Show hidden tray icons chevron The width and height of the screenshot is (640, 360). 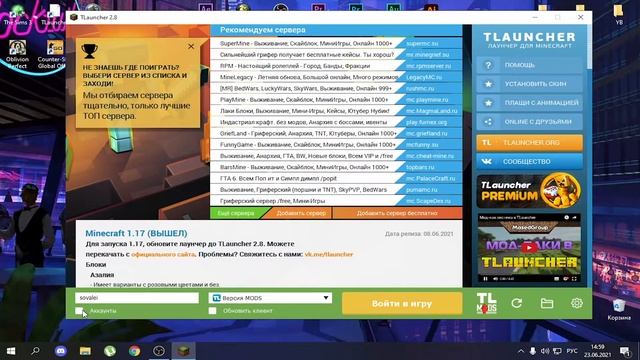(x=521, y=351)
